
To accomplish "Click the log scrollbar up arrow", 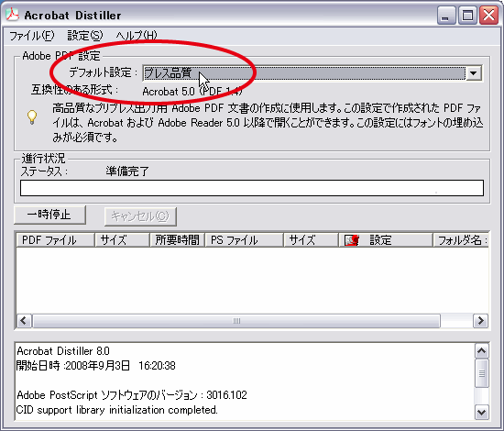I will pos(481,351).
